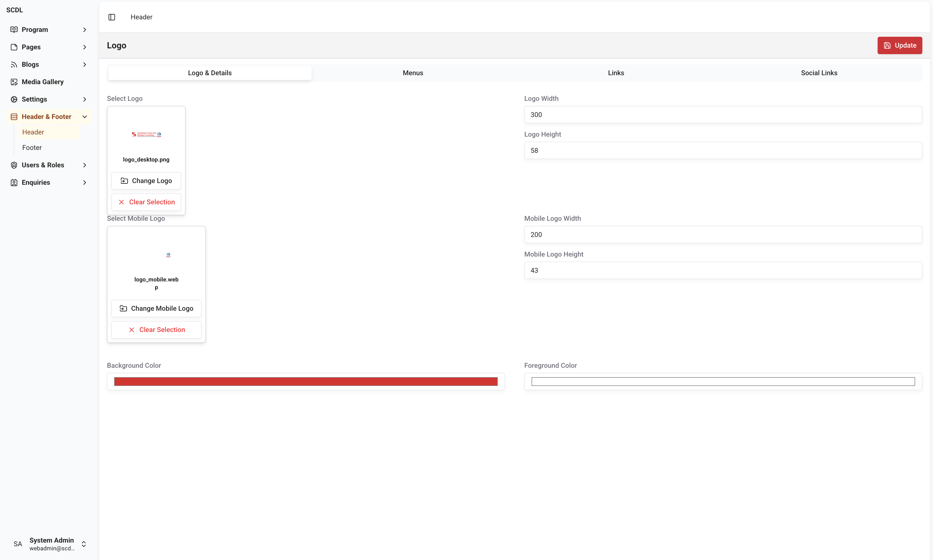Viewport: 933px width, 560px height.
Task: Open the white Foreground Color picker
Action: click(x=723, y=382)
